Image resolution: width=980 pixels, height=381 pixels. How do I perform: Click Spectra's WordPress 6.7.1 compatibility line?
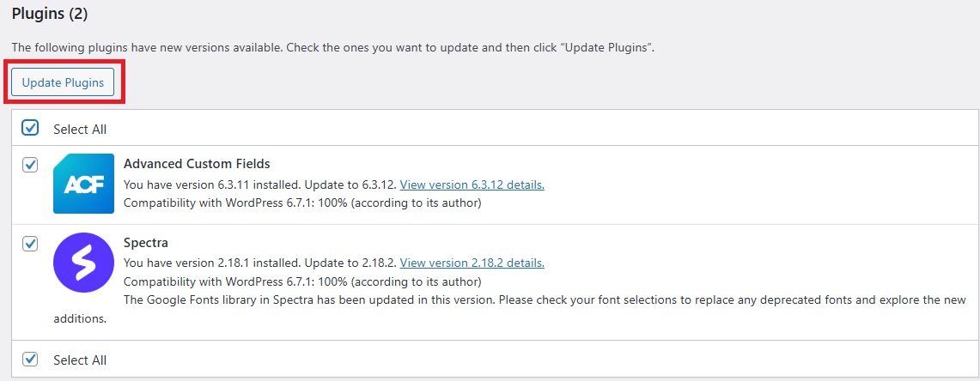302,281
